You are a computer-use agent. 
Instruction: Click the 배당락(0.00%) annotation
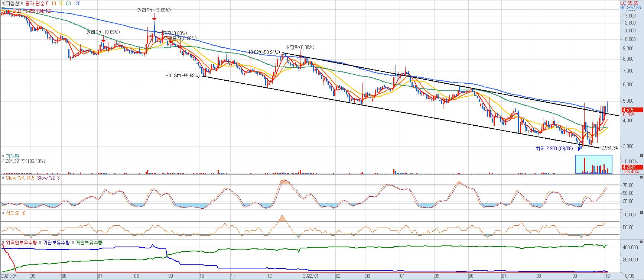(300, 48)
